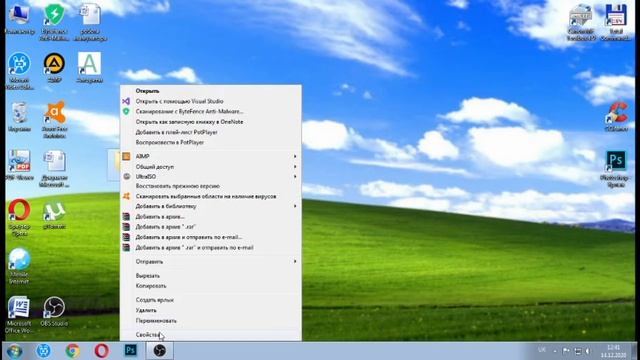Choose Avast scan selected areas for viruses
The image size is (640, 360).
211,196
